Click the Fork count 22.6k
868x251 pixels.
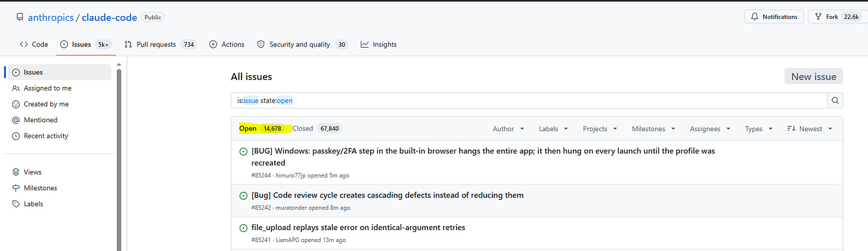[850, 17]
